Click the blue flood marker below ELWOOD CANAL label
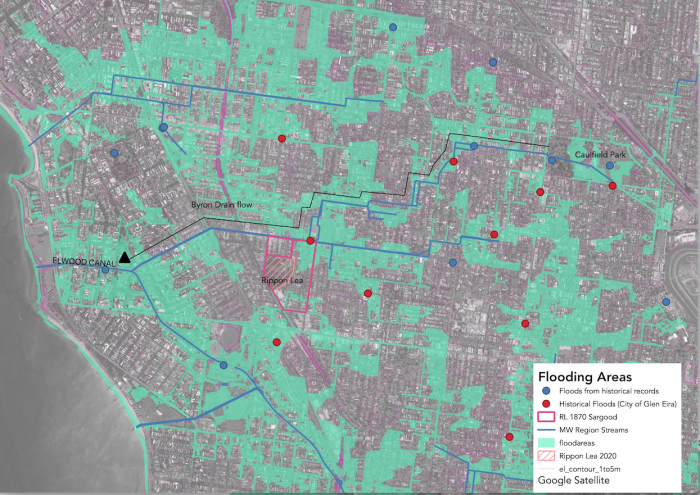700x495 pixels. point(105,270)
